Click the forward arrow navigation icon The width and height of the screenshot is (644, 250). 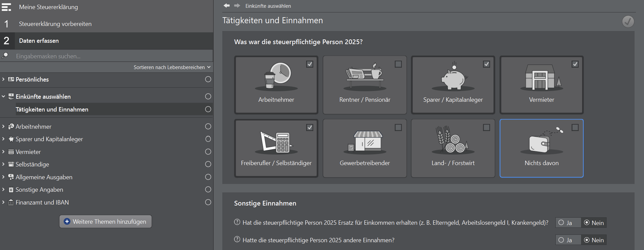(237, 6)
